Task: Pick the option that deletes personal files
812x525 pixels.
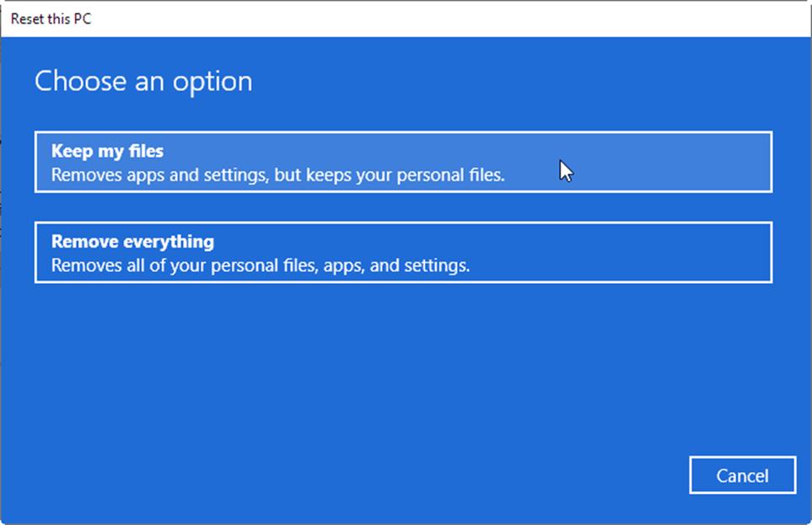Action: pos(403,253)
